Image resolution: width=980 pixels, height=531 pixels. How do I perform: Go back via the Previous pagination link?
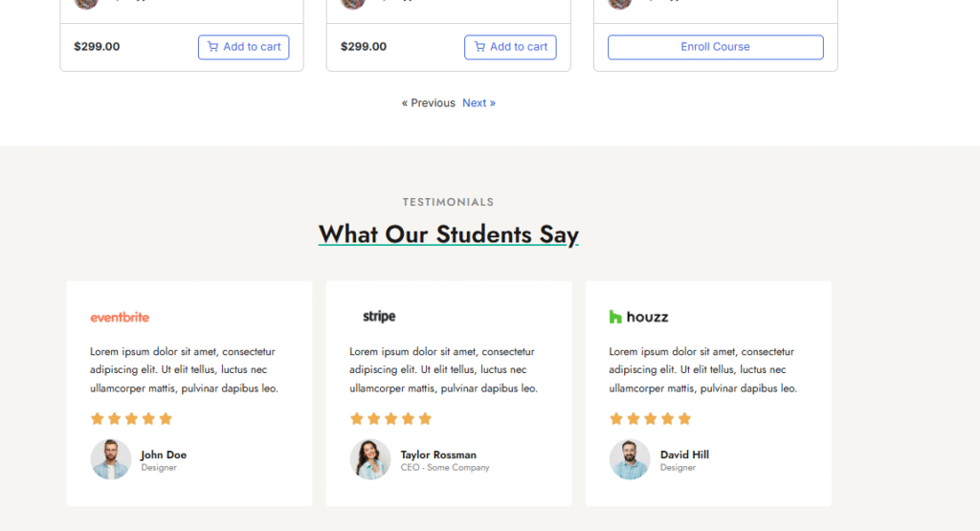[429, 103]
